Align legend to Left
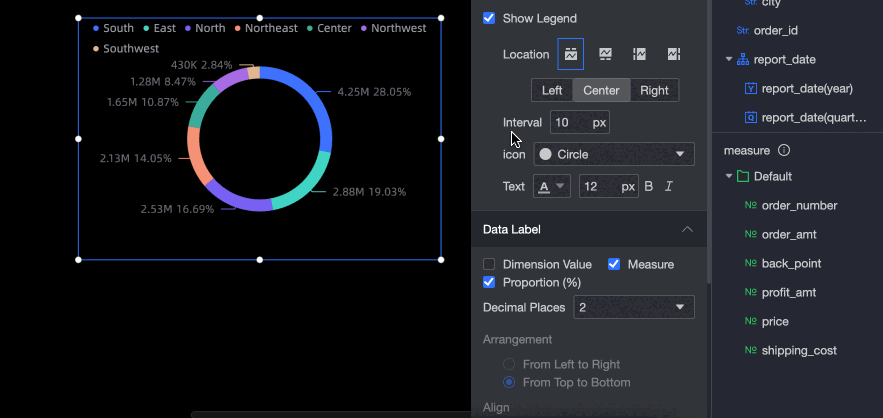The height and width of the screenshot is (418, 883). [x=552, y=91]
